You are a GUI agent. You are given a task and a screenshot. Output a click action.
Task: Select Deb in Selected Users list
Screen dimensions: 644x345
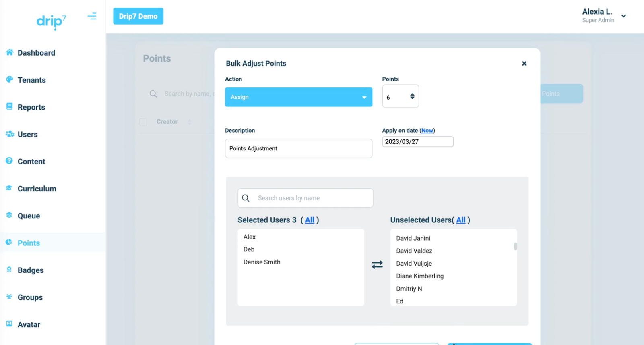(x=249, y=249)
